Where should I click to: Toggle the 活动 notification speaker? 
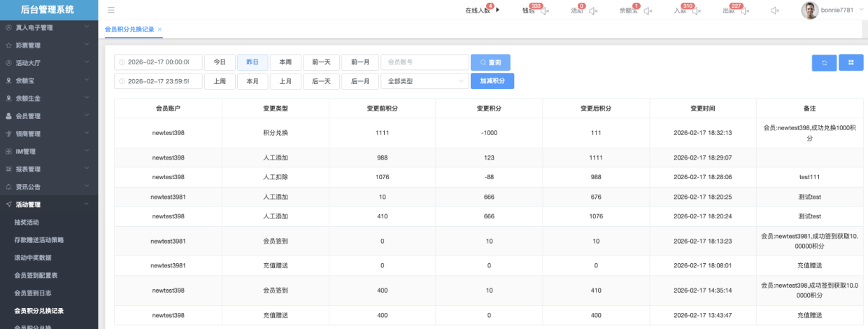pyautogui.click(x=593, y=10)
